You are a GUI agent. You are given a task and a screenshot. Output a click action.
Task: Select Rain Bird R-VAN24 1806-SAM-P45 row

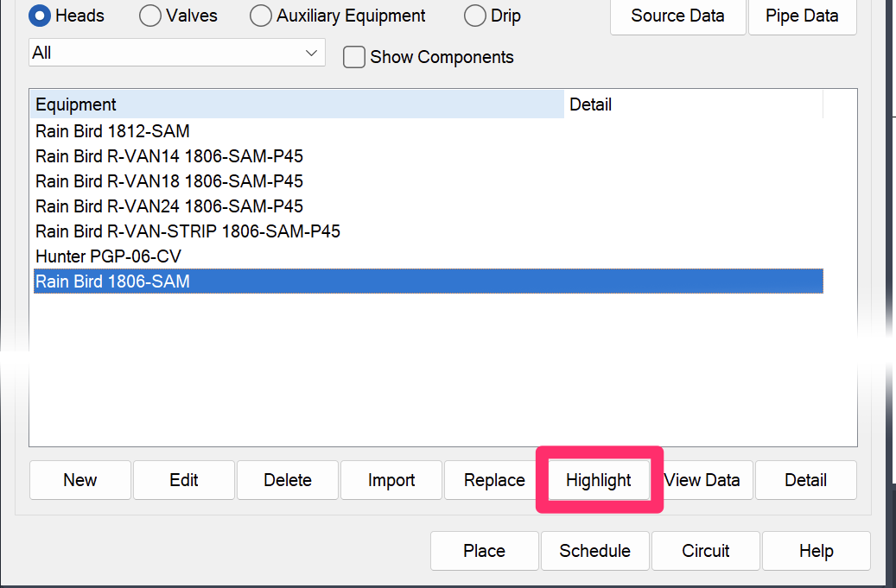pos(429,206)
